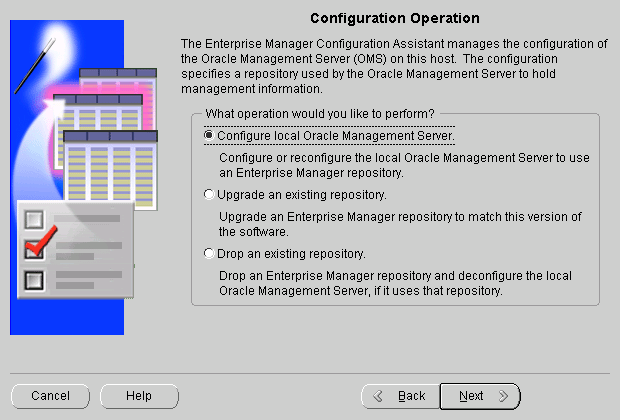
Task: Click the right arrow icon on Next
Action: coord(503,396)
